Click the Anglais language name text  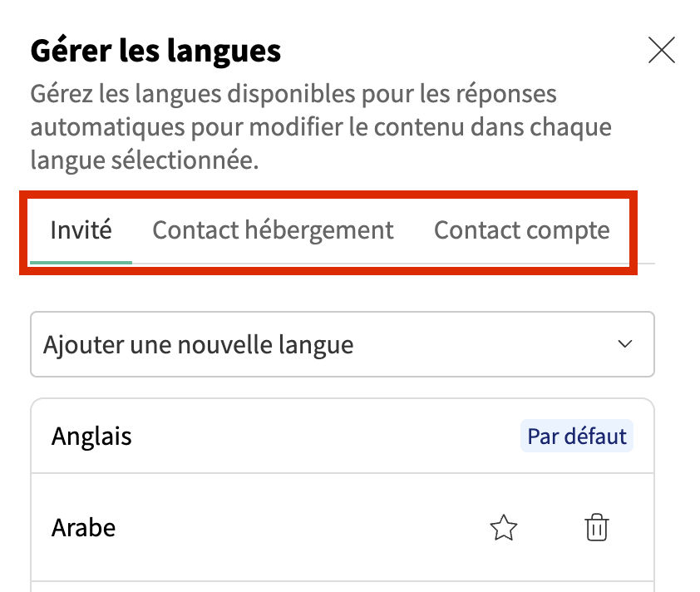pyautogui.click(x=91, y=437)
